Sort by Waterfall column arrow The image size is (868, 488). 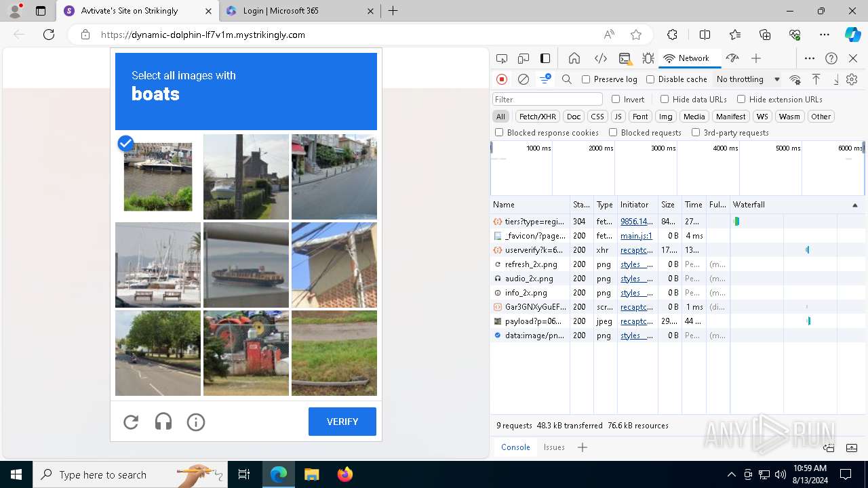point(854,205)
